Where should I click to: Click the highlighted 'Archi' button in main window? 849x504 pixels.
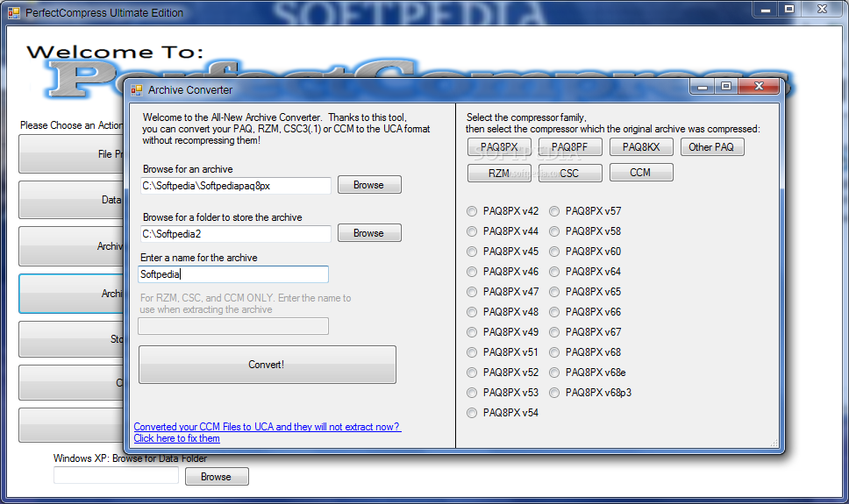pyautogui.click(x=71, y=294)
